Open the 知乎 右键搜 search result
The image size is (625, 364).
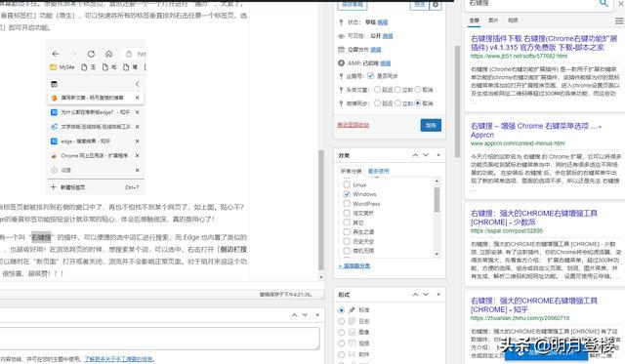(x=534, y=305)
